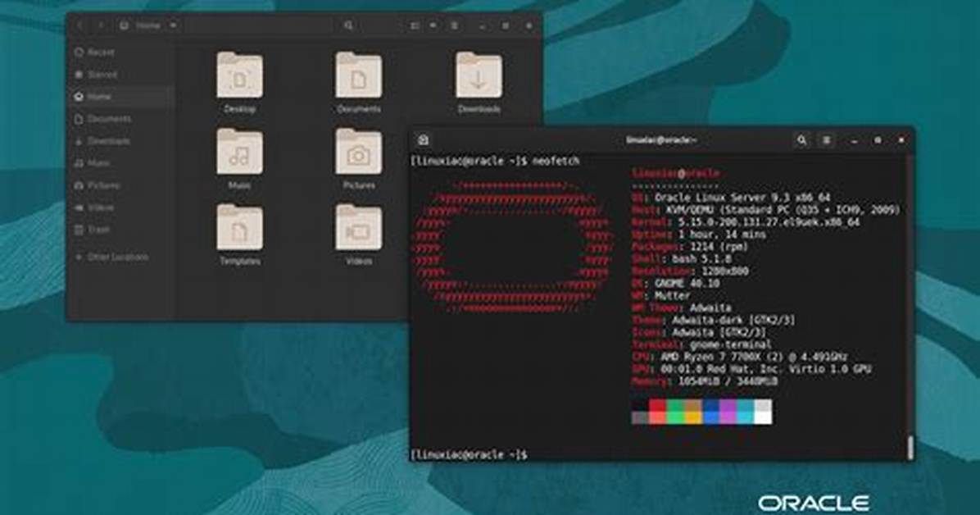The height and width of the screenshot is (515, 980).
Task: Select Pictures in the Files sidebar
Action: (x=120, y=186)
